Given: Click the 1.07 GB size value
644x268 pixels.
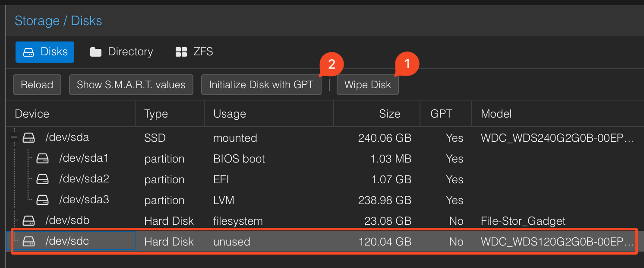Looking at the screenshot, I should [x=391, y=180].
